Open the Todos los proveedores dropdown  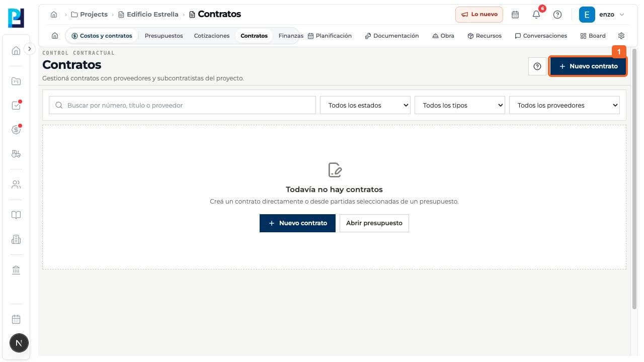click(x=565, y=105)
